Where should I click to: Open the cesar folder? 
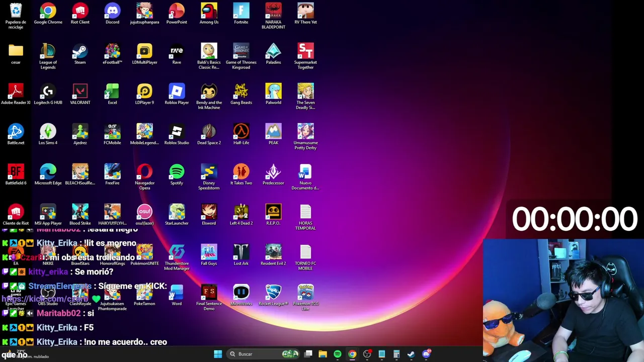tap(16, 54)
